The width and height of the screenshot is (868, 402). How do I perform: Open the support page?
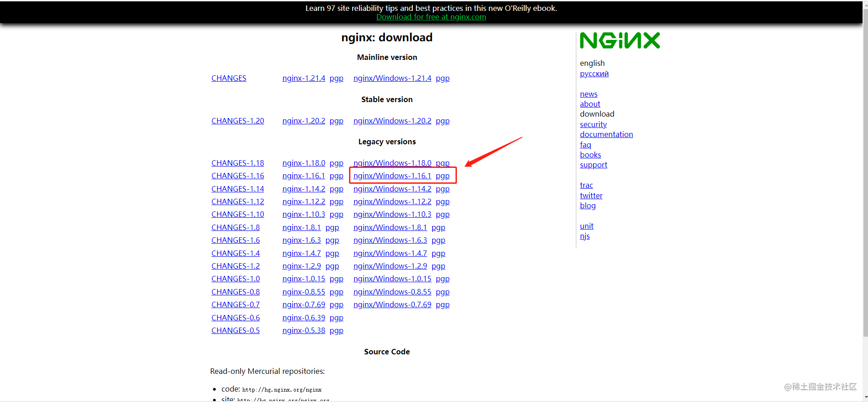pyautogui.click(x=593, y=165)
